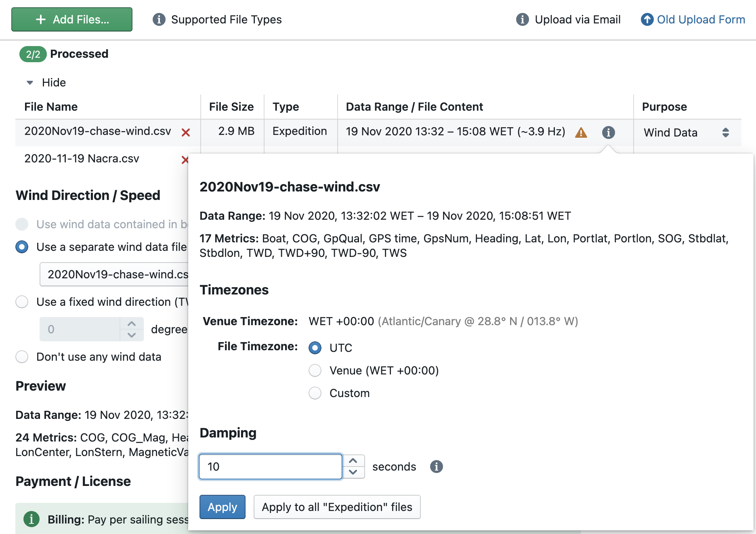Select UTC file timezone

[315, 348]
